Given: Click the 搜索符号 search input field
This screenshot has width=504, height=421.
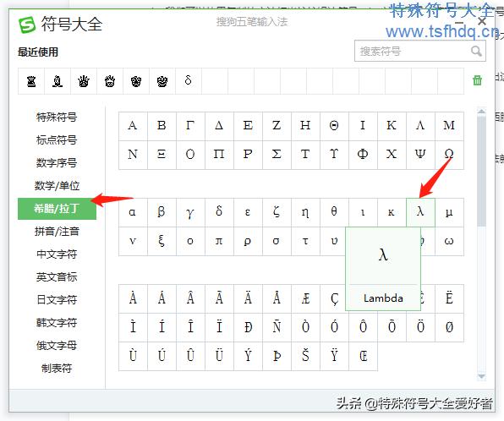Looking at the screenshot, I should click(419, 51).
